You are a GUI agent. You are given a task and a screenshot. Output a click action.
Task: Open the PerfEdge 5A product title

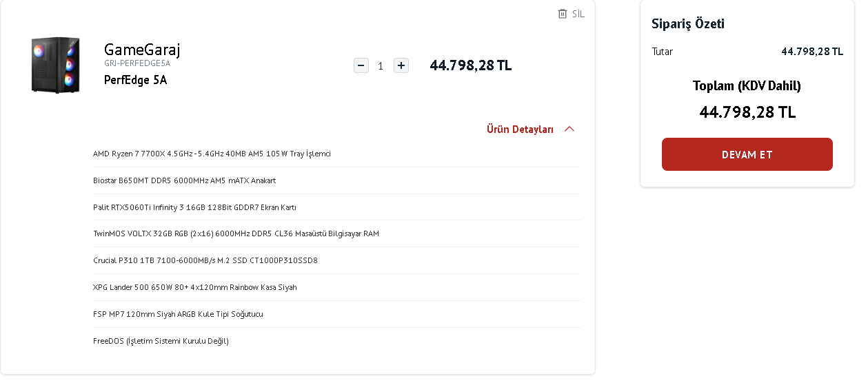click(136, 80)
